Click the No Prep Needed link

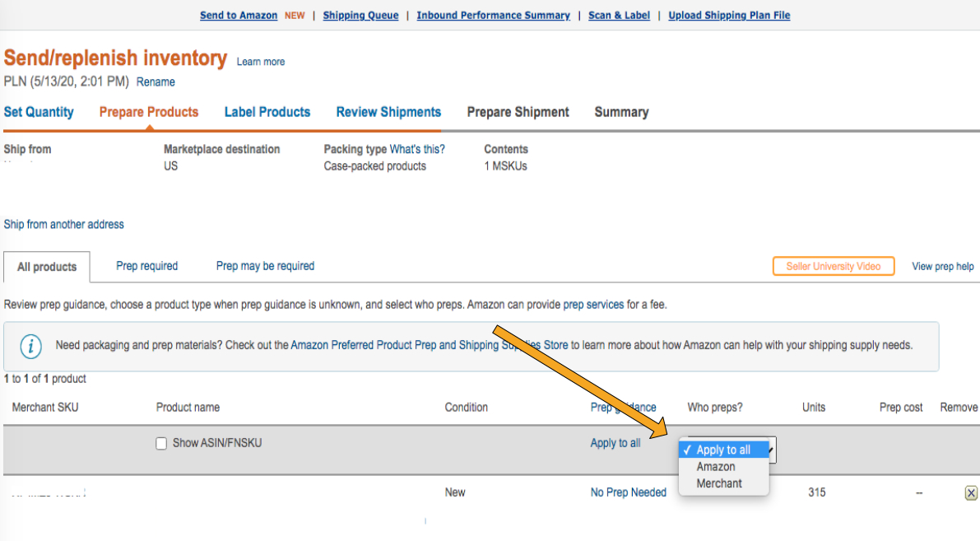[x=628, y=492]
